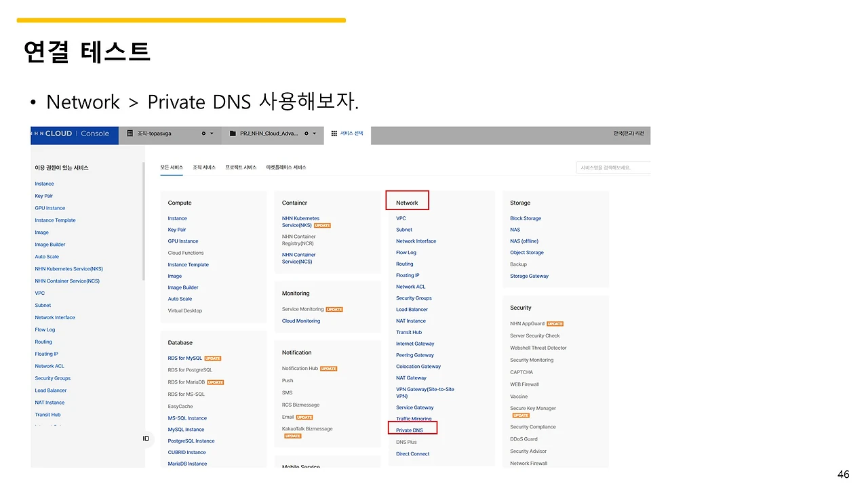
Task: Open Key Pair in the left sidebar
Action: (x=44, y=196)
